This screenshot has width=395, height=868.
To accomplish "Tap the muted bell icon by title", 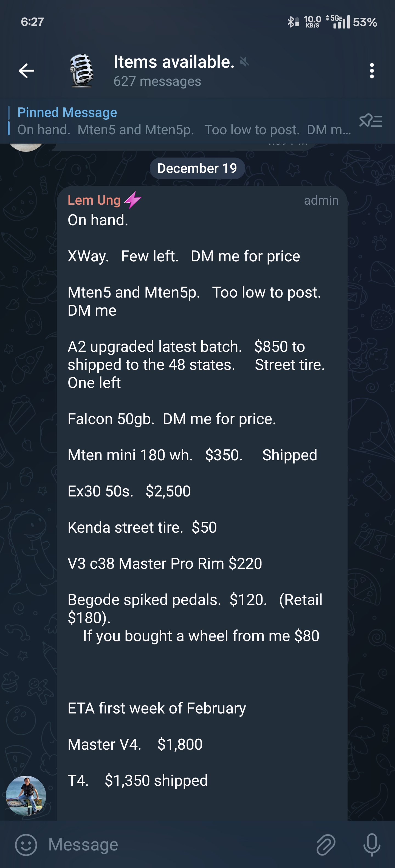I will pos(245,62).
